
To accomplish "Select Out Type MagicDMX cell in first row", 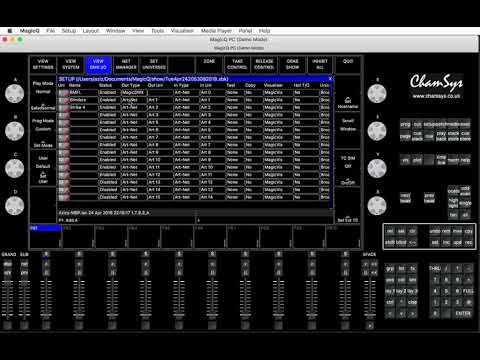I will tap(133, 92).
